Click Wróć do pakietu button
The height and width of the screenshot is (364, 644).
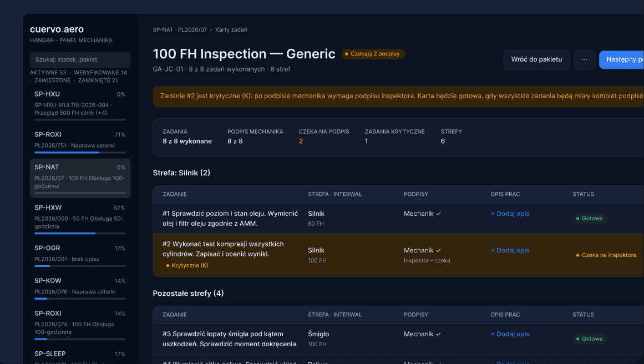[x=536, y=59]
